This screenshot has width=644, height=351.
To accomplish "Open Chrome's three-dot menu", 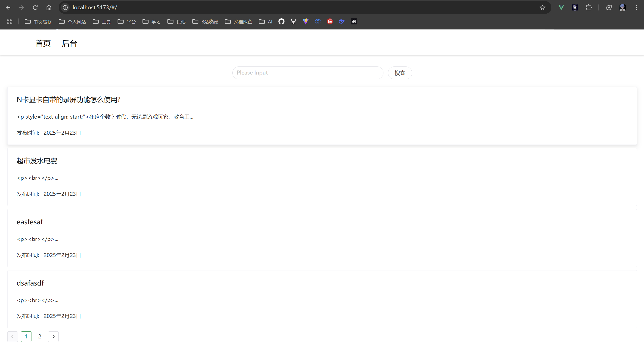I will pos(636,8).
